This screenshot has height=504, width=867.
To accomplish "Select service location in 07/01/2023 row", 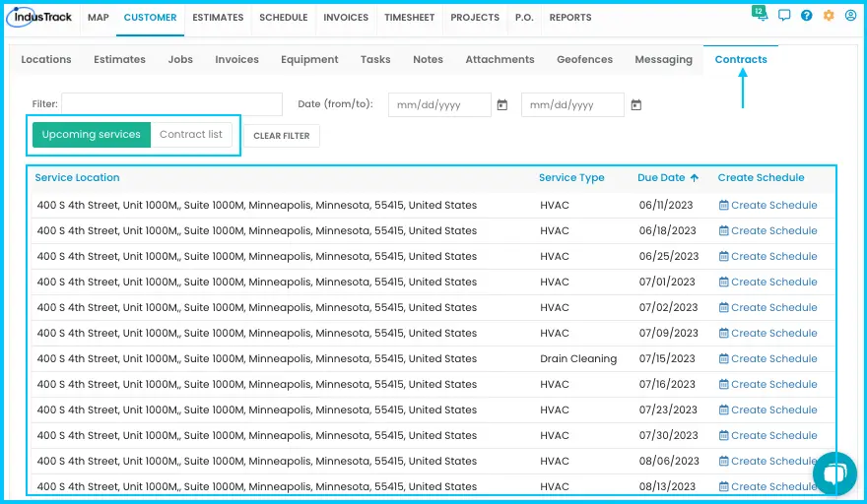I will pyautogui.click(x=256, y=282).
